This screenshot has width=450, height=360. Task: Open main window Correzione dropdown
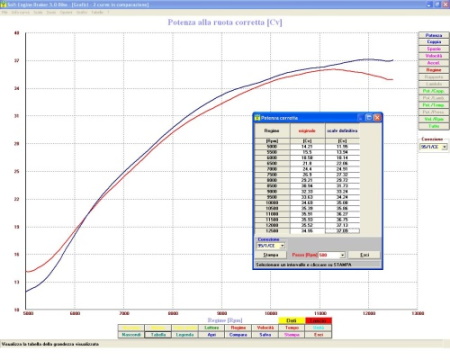(x=444, y=147)
